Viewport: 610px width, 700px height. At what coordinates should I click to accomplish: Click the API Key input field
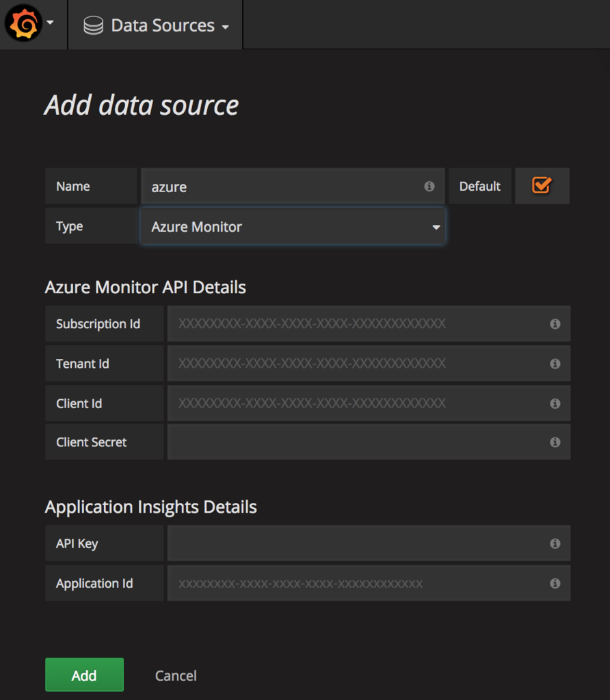[x=369, y=543]
